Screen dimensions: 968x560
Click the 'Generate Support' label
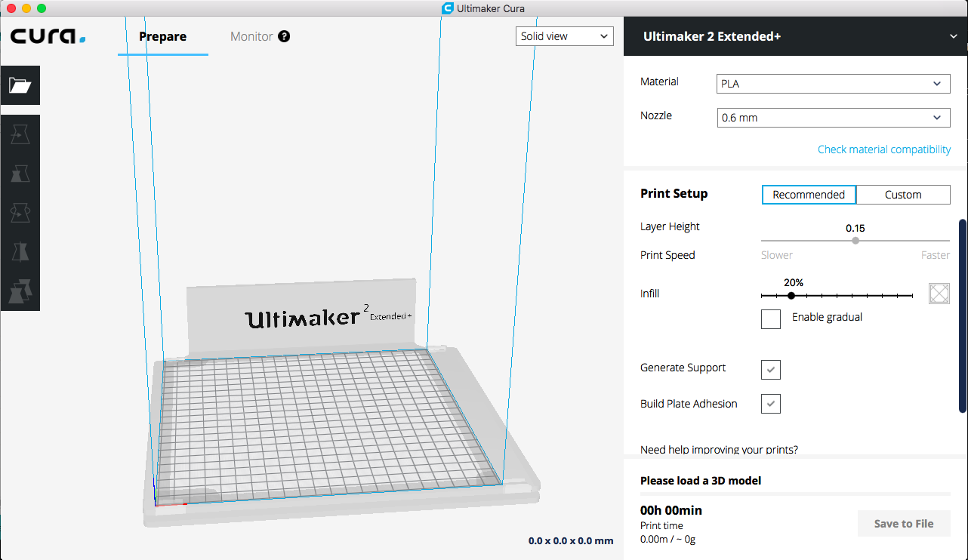(683, 368)
